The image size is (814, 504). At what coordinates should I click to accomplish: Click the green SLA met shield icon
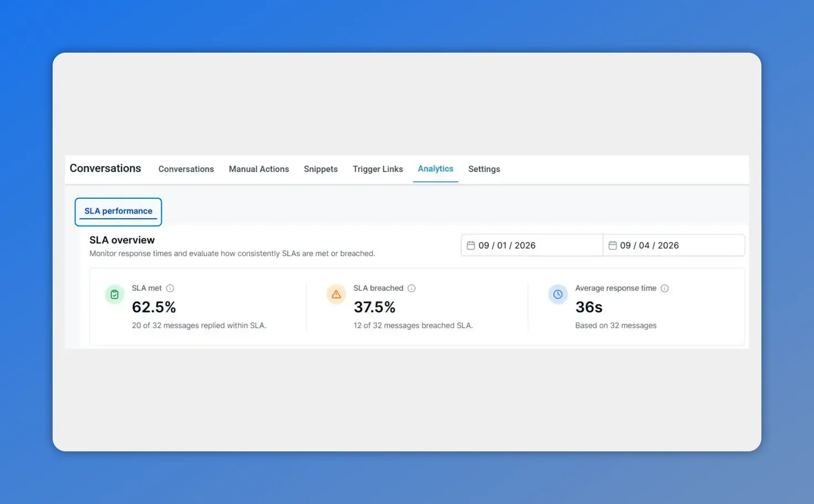(115, 294)
